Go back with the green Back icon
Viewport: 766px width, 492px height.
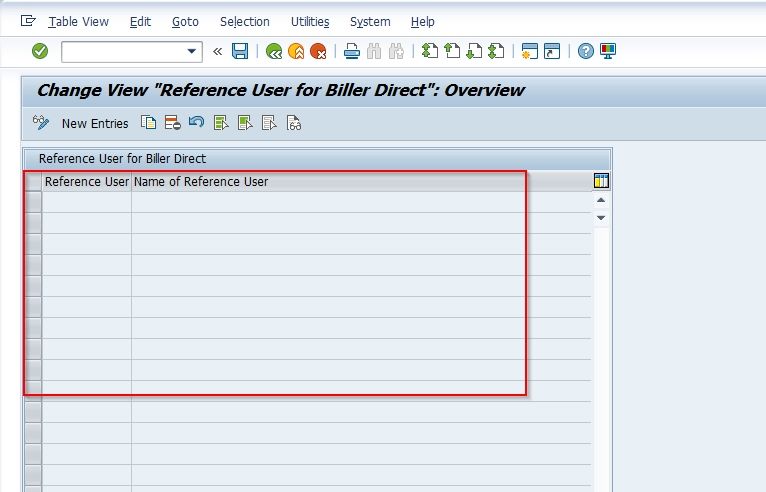pyautogui.click(x=274, y=51)
